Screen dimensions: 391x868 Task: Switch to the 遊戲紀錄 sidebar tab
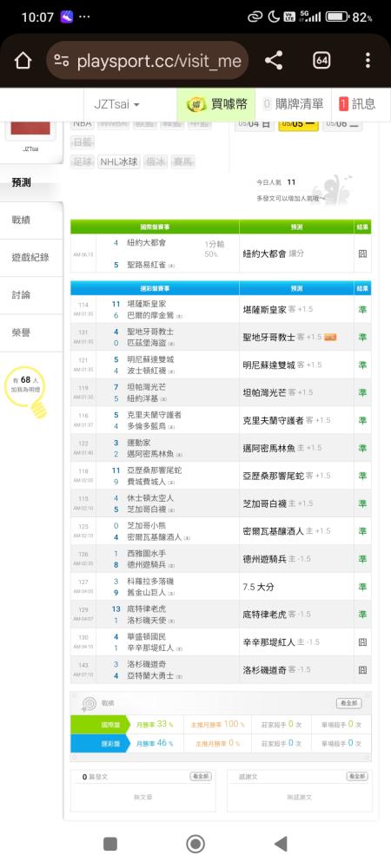[31, 258]
